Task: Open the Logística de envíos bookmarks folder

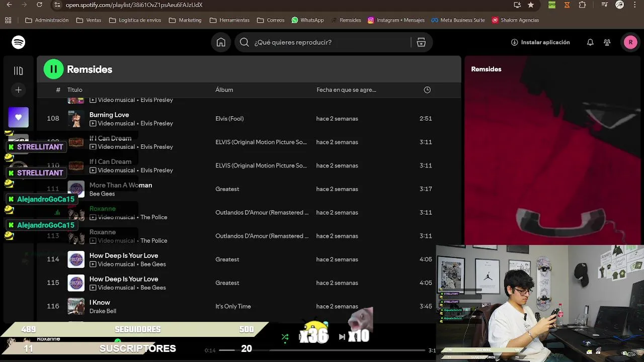Action: pyautogui.click(x=135, y=20)
